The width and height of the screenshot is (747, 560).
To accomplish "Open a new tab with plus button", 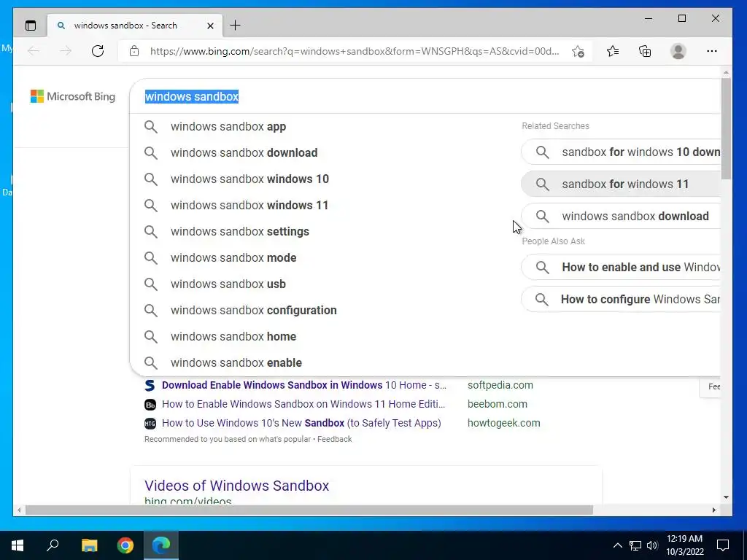I will (x=236, y=26).
